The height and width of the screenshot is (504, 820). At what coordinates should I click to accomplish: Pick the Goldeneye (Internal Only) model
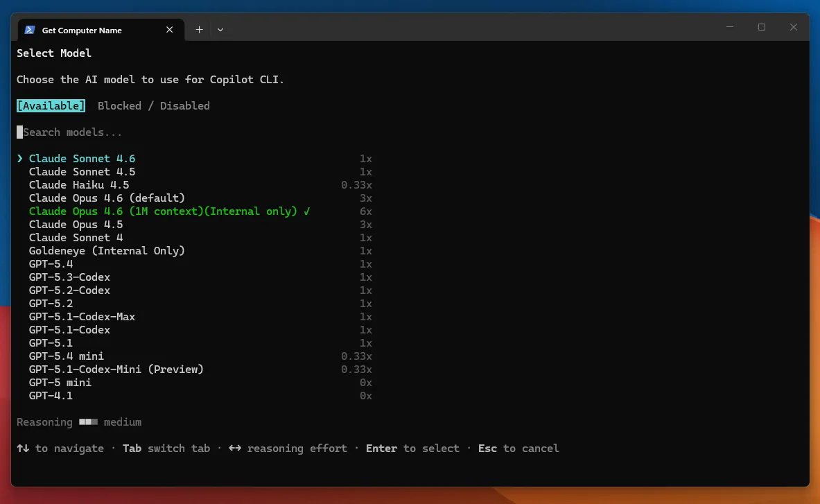point(106,251)
